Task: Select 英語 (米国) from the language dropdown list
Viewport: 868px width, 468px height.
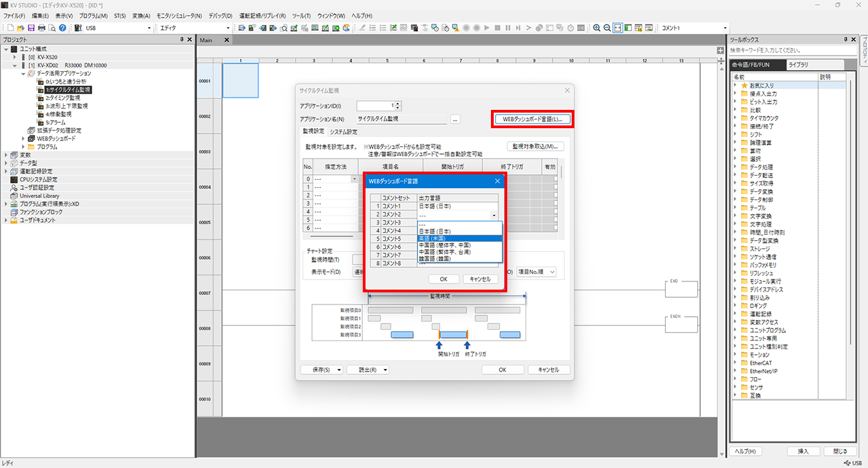Action: [460, 238]
